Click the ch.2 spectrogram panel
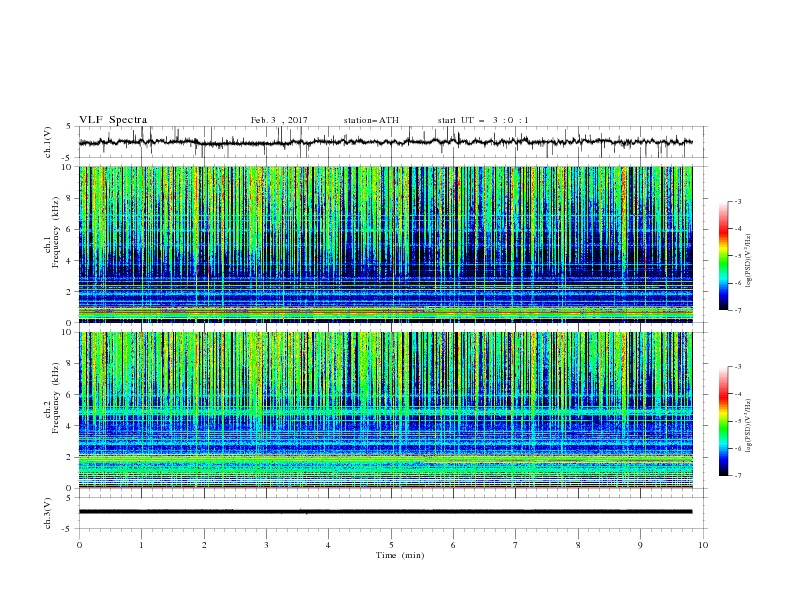The width and height of the screenshot is (792, 612). (386, 410)
